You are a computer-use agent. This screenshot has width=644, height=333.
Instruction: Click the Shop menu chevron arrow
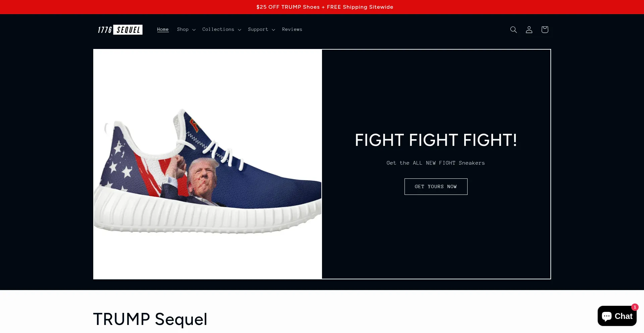194,30
